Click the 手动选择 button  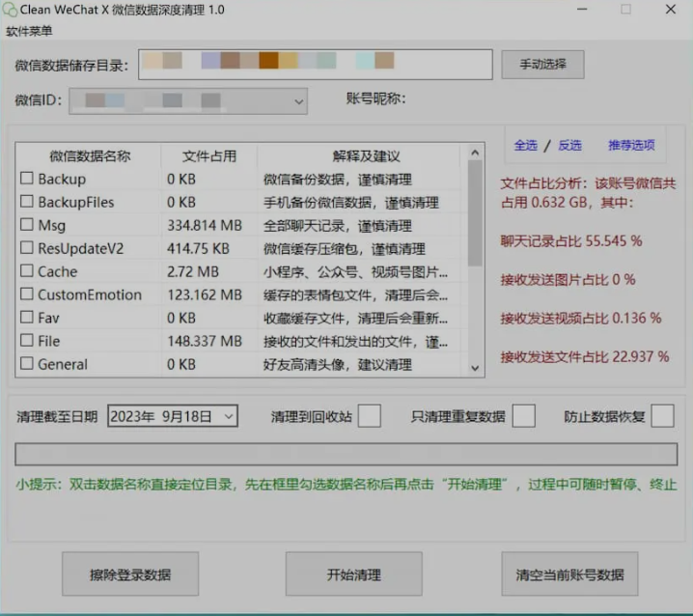pyautogui.click(x=542, y=65)
